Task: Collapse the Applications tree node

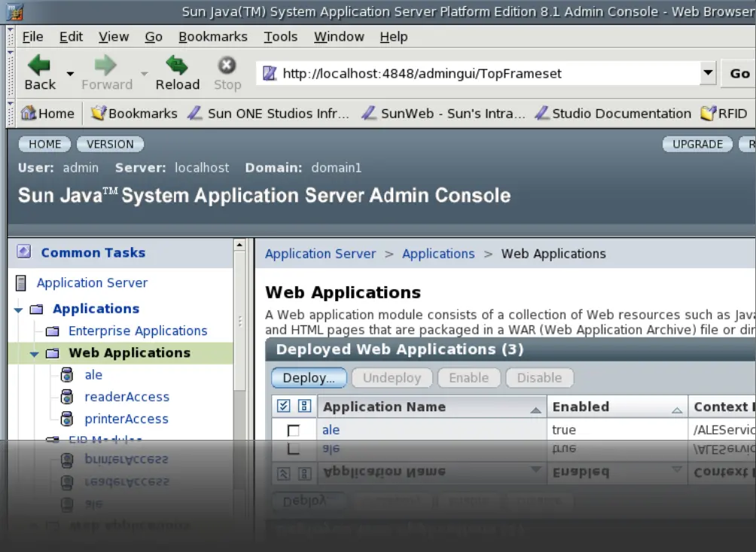Action: coord(18,310)
